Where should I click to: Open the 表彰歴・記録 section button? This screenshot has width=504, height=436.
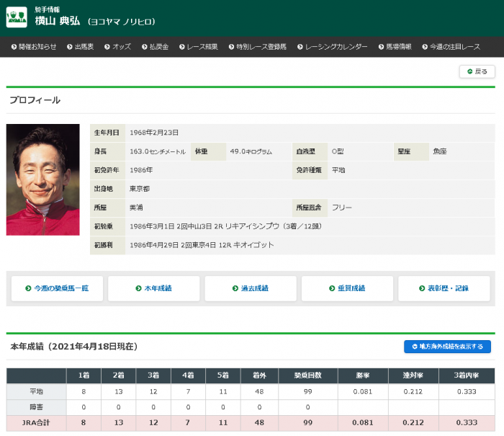click(x=444, y=288)
